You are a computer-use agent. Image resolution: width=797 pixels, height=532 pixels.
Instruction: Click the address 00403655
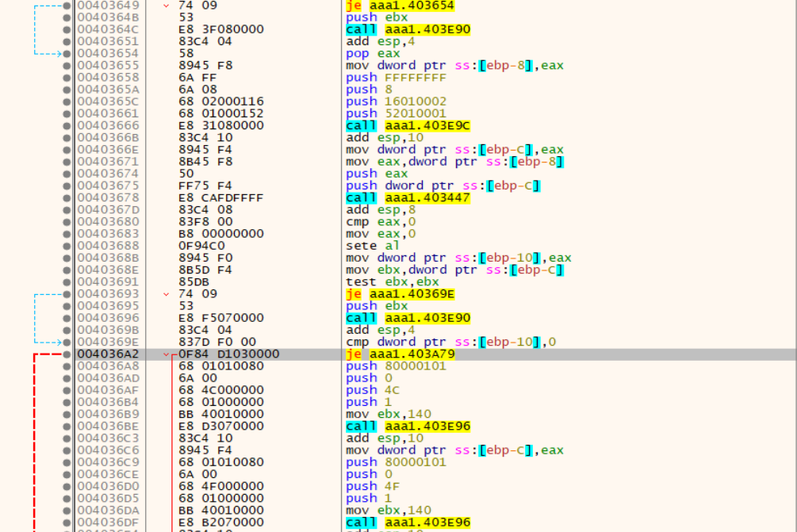point(109,66)
